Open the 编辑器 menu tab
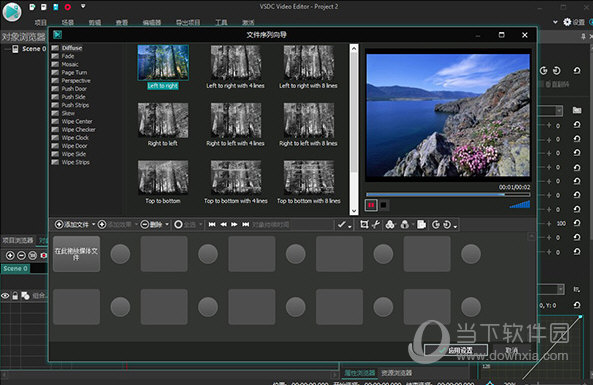This screenshot has height=385, width=593. 152,22
